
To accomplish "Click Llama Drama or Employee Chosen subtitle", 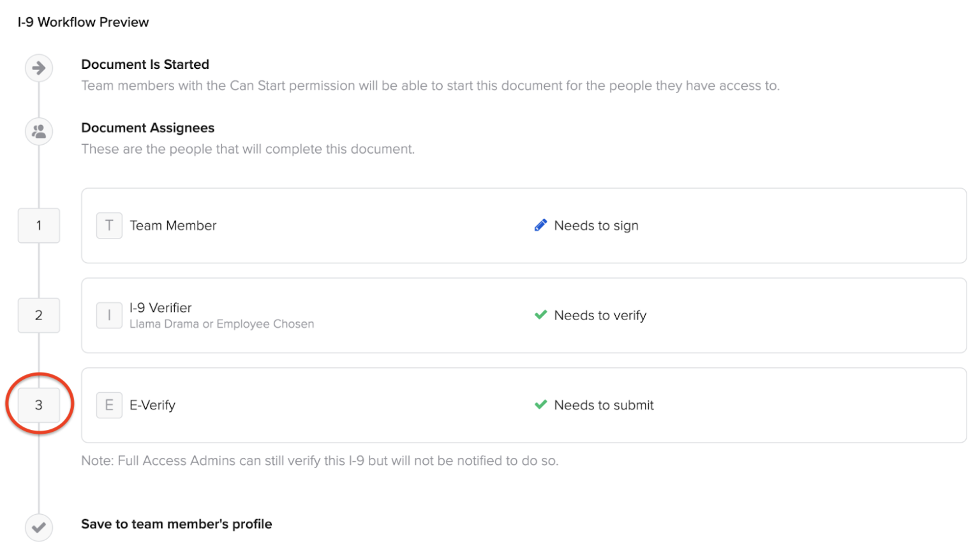I will click(221, 324).
